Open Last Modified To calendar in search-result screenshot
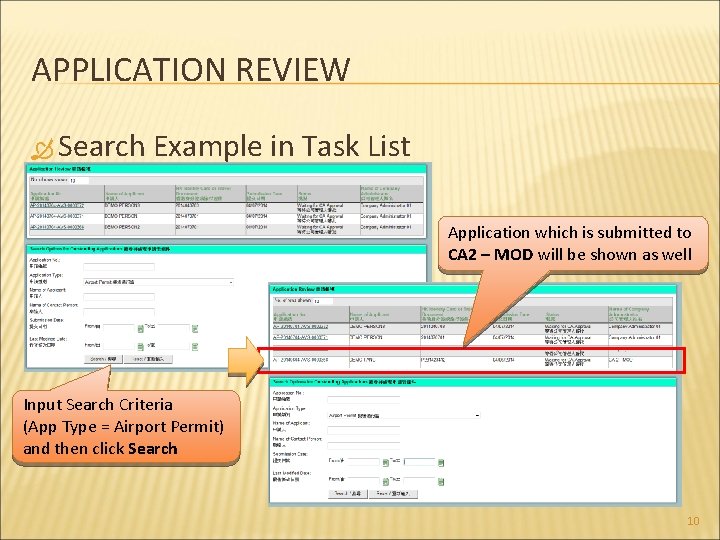 click(441, 481)
